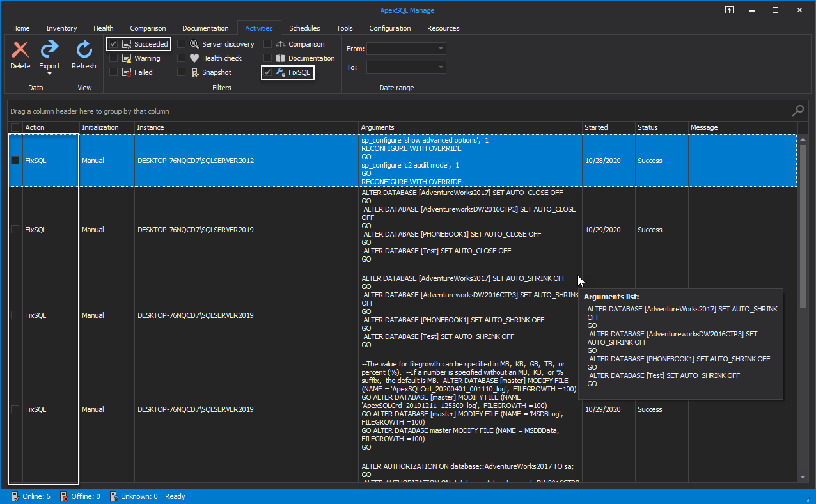Click the Health check heart icon
816x504 pixels.
click(194, 58)
